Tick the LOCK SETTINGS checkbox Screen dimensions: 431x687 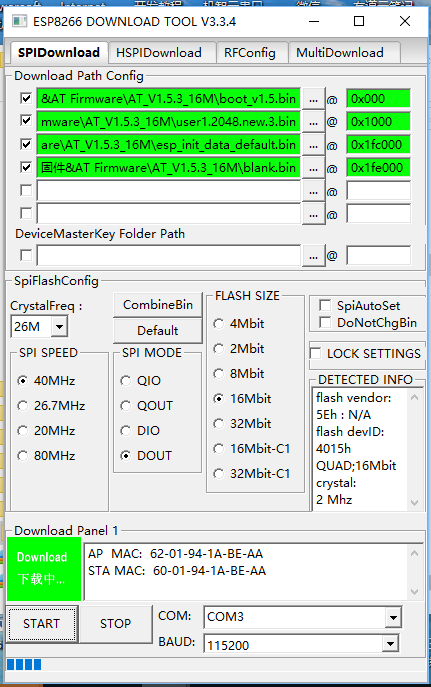pyautogui.click(x=315, y=353)
